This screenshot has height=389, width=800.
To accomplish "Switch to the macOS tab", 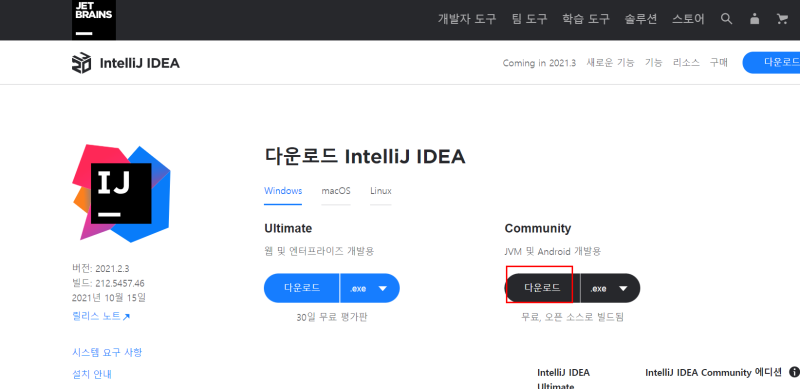I will click(x=336, y=191).
